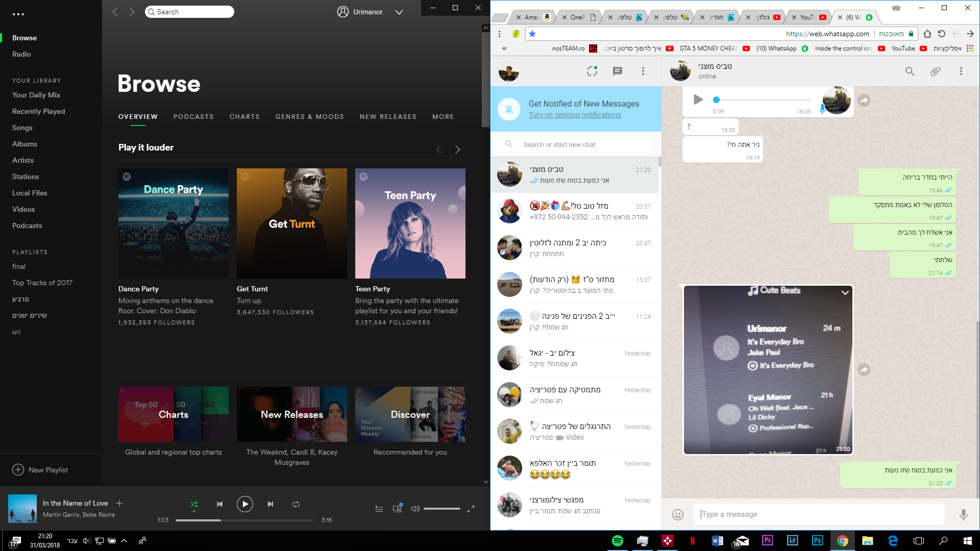Record a voice message
This screenshot has height=551, width=980.
[964, 515]
